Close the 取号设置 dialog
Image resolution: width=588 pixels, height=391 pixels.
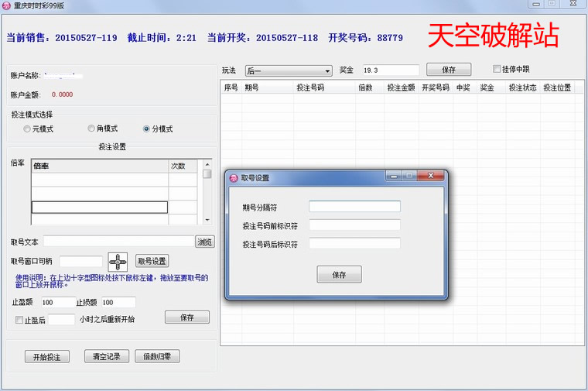[x=432, y=177]
